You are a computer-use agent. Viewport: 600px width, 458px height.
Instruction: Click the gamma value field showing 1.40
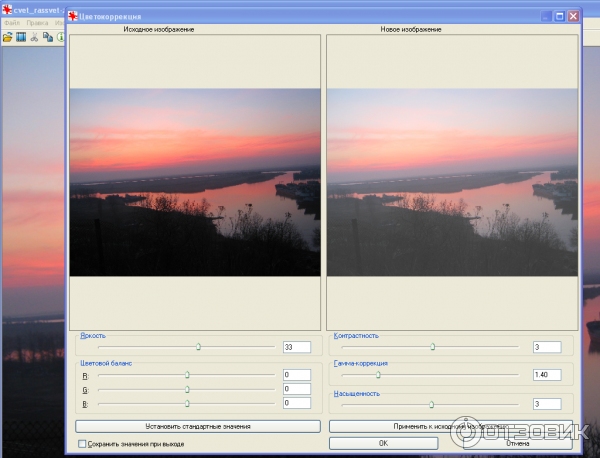pos(546,375)
